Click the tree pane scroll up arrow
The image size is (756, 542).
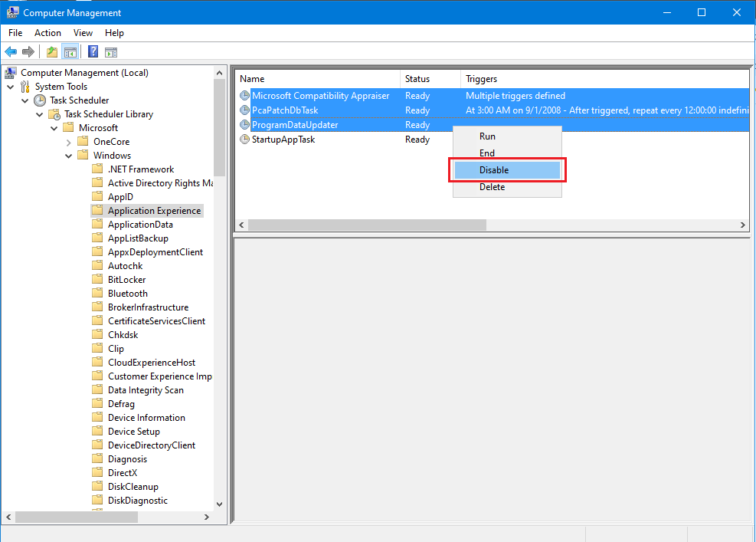pos(219,73)
